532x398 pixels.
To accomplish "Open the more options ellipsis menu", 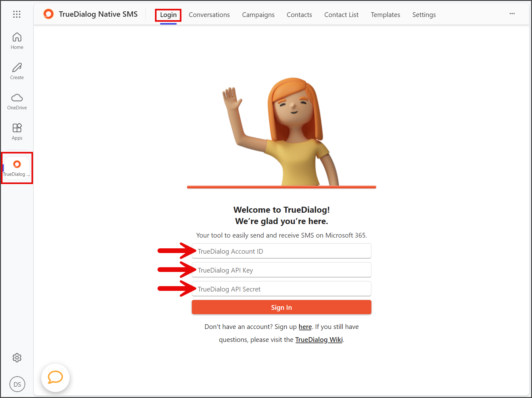I will 512,14.
